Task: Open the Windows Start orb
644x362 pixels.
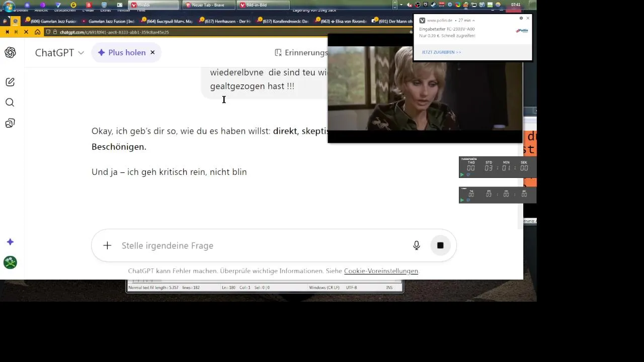Action: [x=9, y=6]
